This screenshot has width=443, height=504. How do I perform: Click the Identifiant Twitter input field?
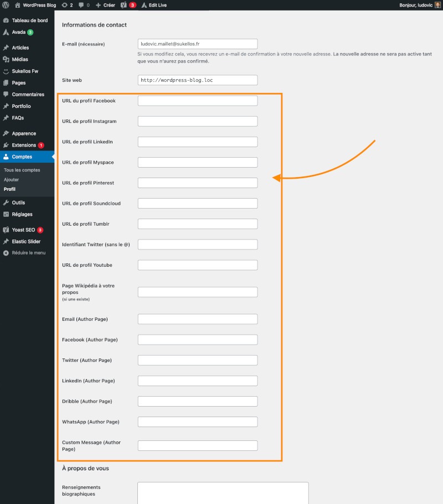pos(197,245)
